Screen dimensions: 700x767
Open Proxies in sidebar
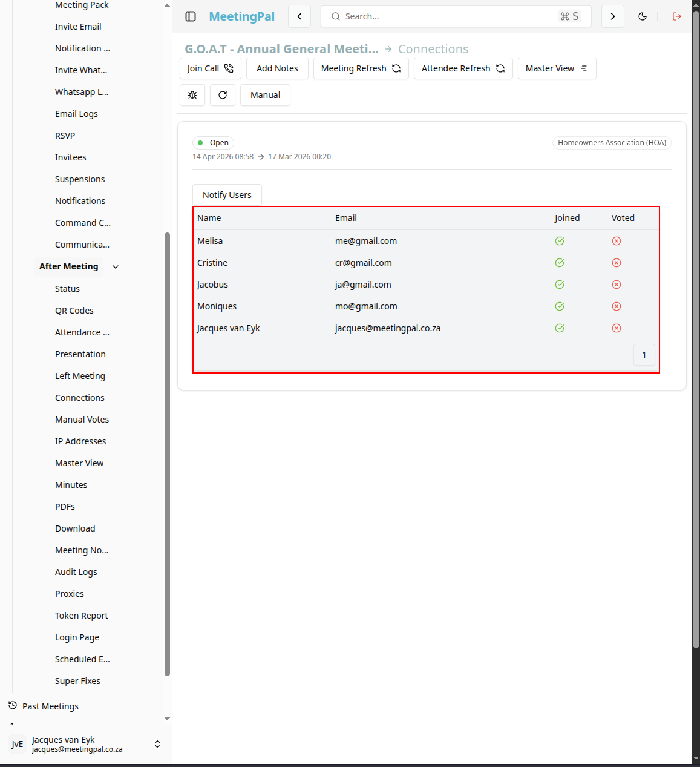pos(69,594)
